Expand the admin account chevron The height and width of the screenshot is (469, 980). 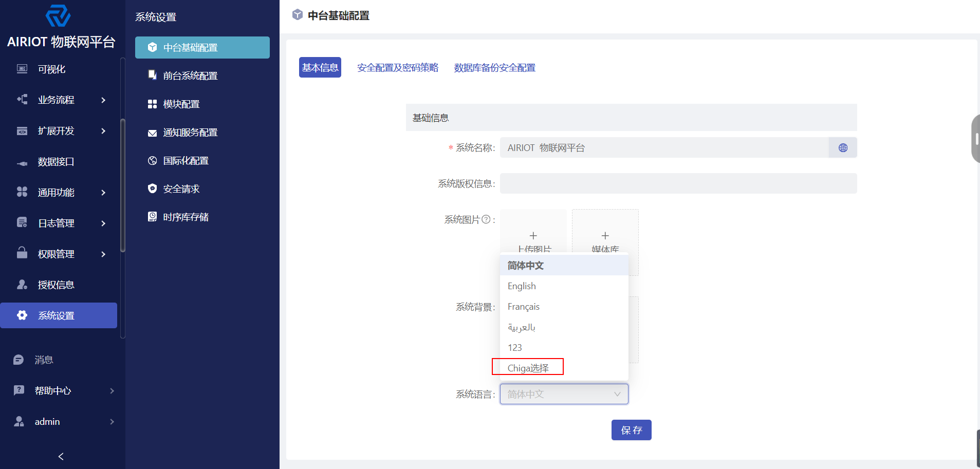pos(112,421)
